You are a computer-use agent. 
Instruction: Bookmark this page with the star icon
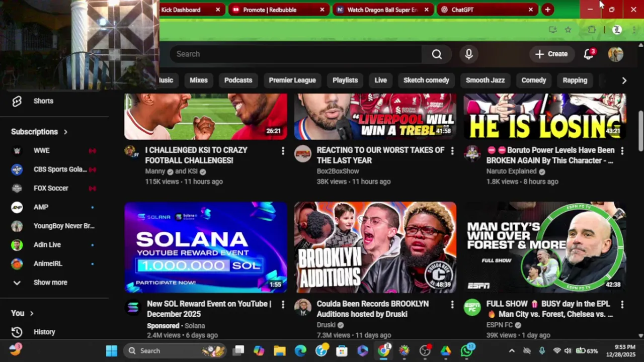(568, 30)
